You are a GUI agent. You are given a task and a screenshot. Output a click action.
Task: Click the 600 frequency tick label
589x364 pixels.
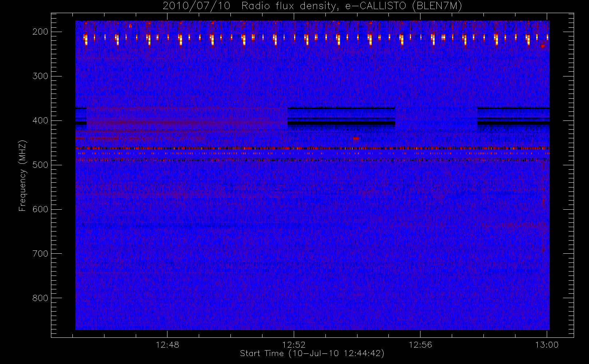[40, 209]
